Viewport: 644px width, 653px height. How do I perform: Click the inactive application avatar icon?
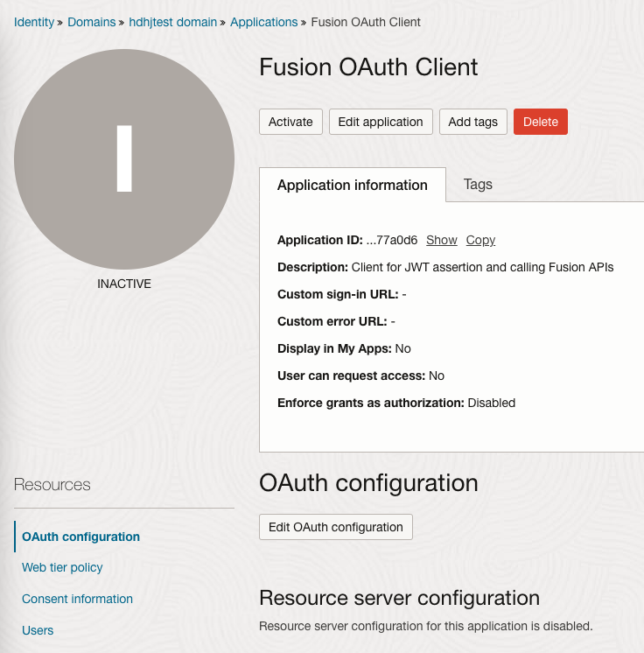click(124, 159)
